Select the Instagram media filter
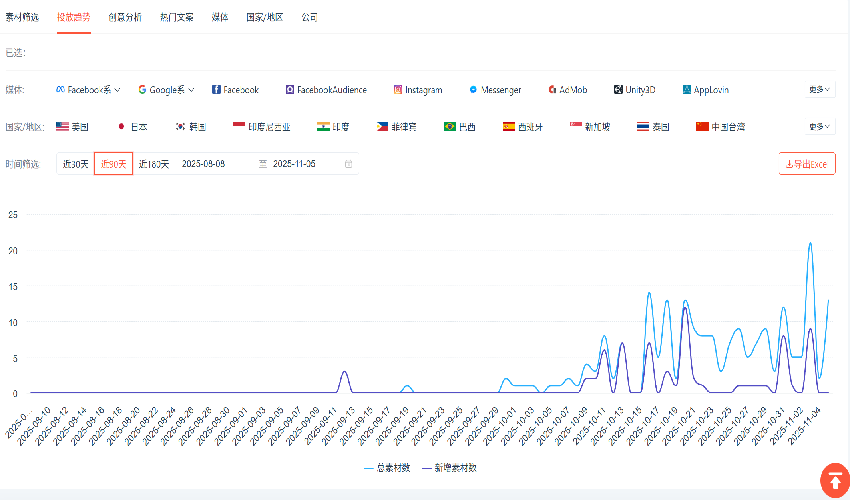850x500 pixels. click(417, 90)
